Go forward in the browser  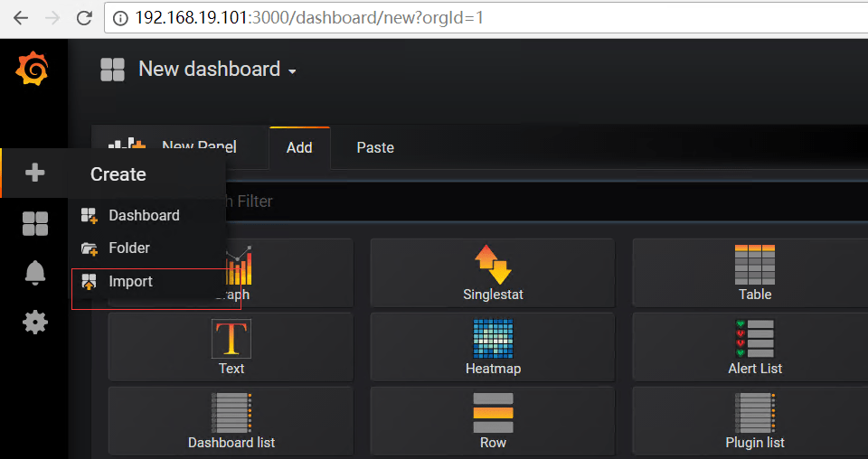[x=52, y=18]
